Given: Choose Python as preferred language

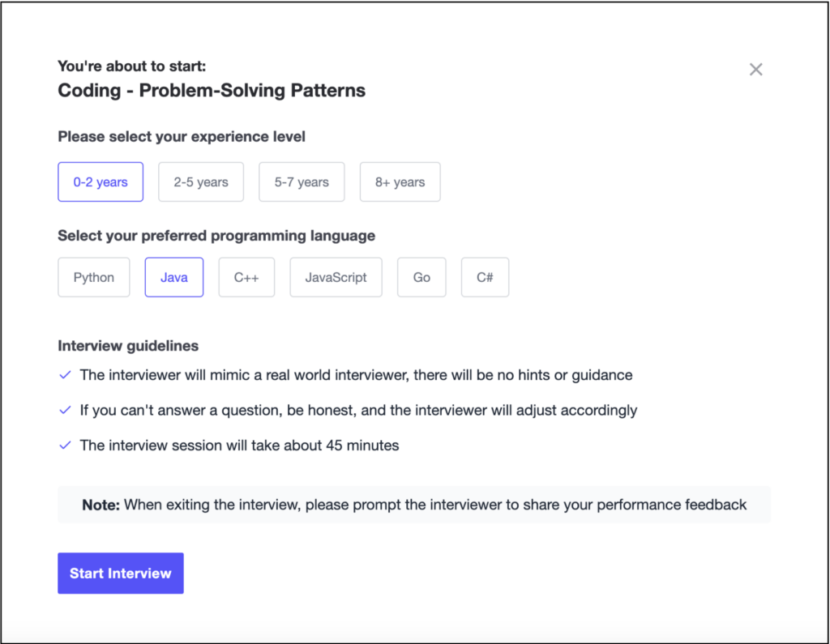Looking at the screenshot, I should coord(93,277).
